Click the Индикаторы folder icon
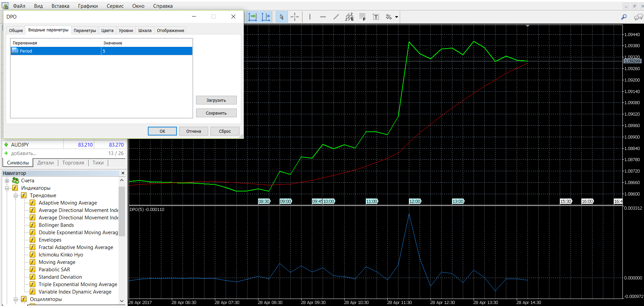Screen dimensions: 644x306 click(15, 188)
